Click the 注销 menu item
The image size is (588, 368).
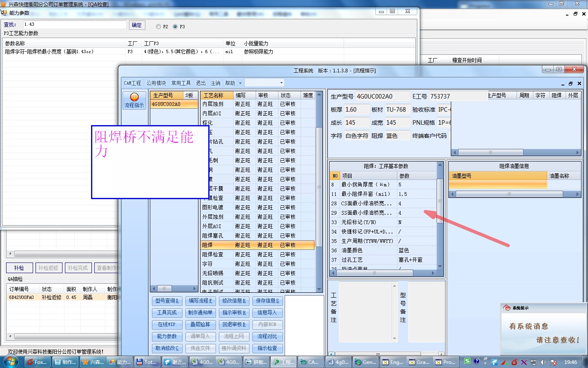[x=215, y=83]
